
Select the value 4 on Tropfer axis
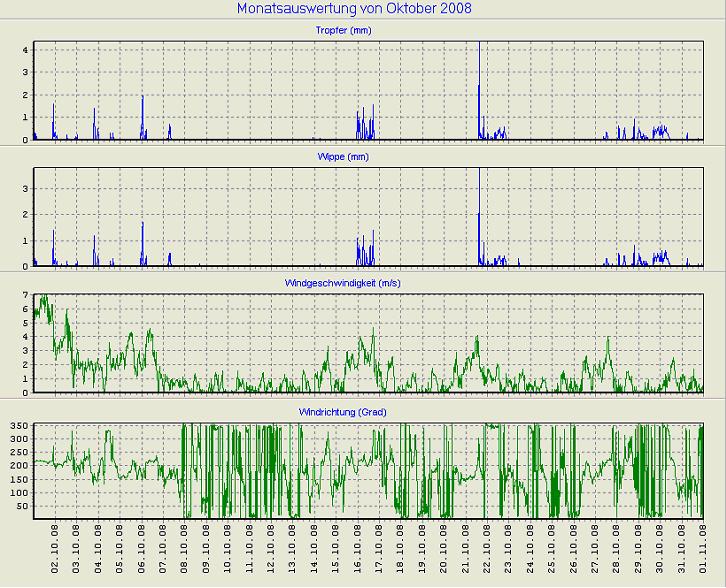(x=25, y=48)
